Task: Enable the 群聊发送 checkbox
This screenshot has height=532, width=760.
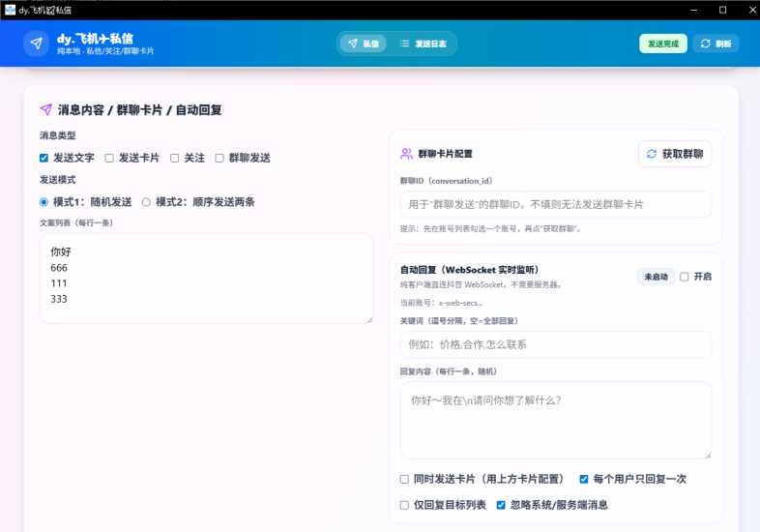Action: point(219,158)
